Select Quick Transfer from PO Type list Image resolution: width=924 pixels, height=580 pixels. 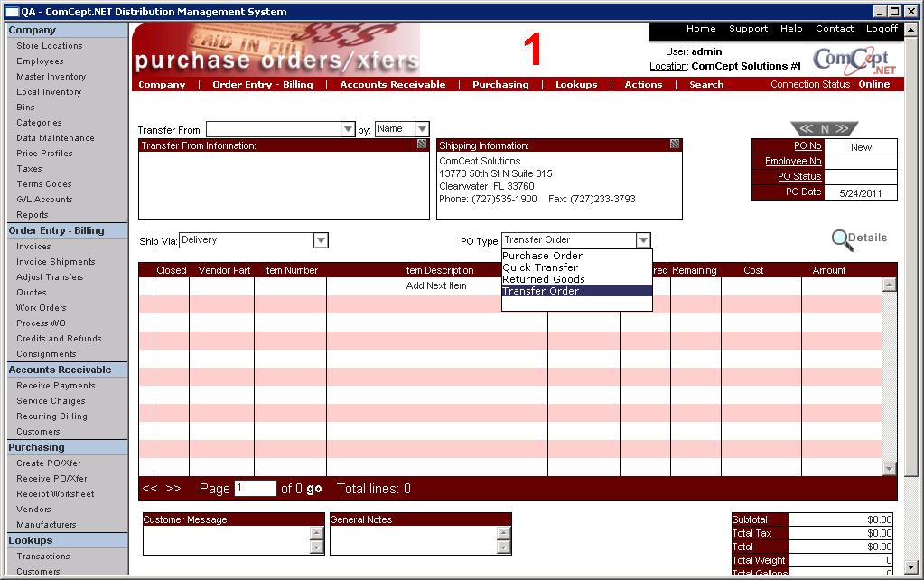pyautogui.click(x=540, y=267)
